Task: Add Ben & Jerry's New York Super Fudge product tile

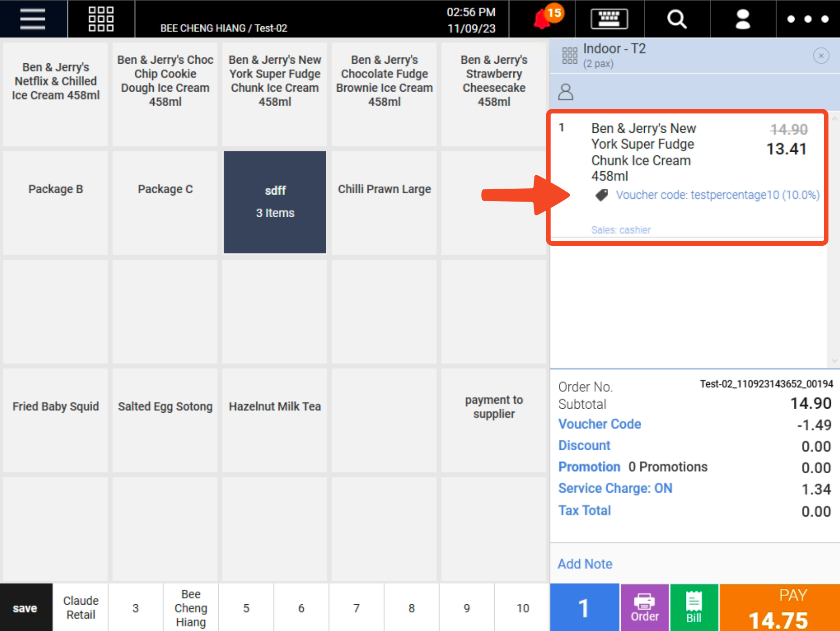Action: 275,94
